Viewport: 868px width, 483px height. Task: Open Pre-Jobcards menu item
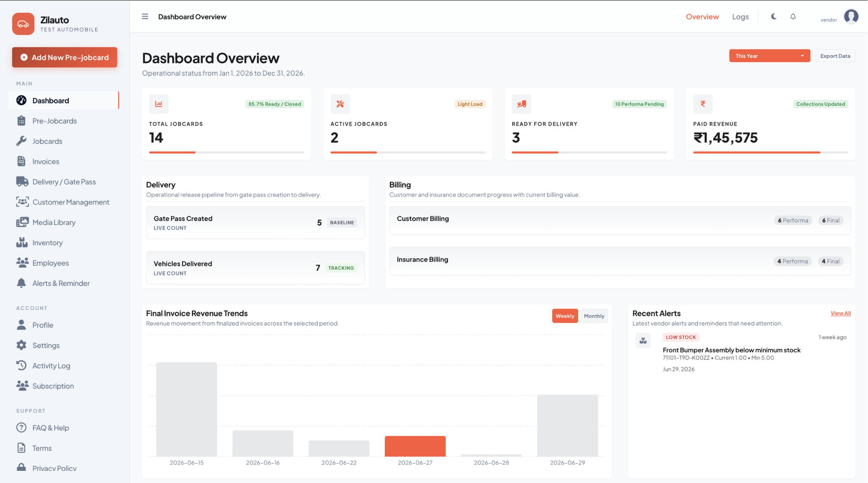[x=63, y=121]
